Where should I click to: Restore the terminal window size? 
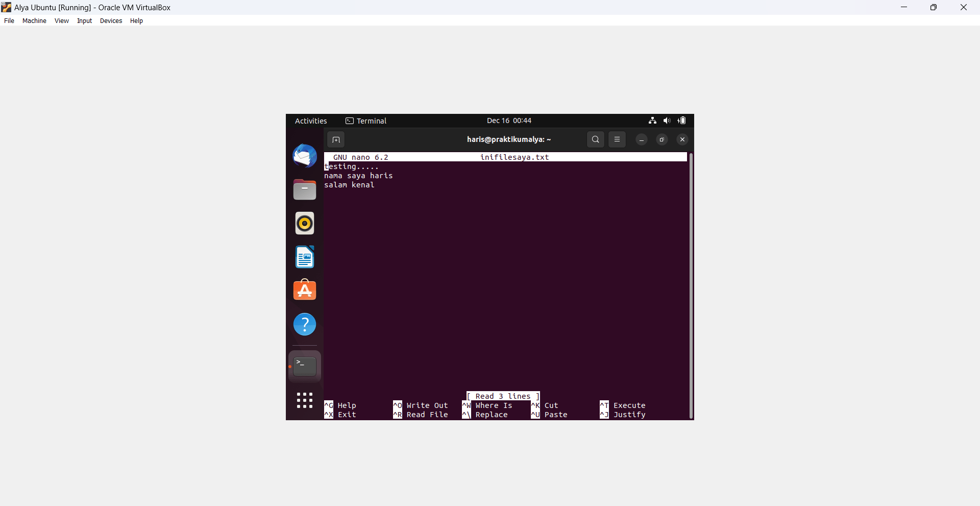click(x=662, y=139)
